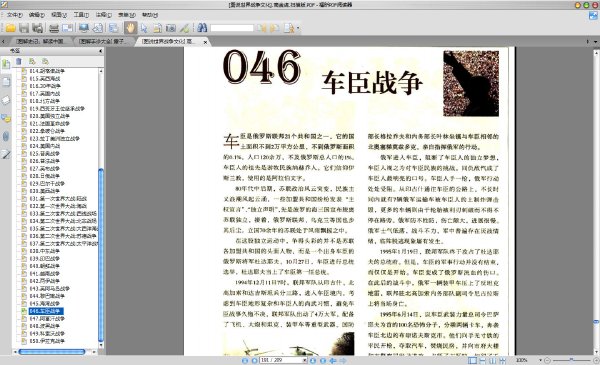
Task: Click the Save floppy disk icon
Action: tap(24, 28)
